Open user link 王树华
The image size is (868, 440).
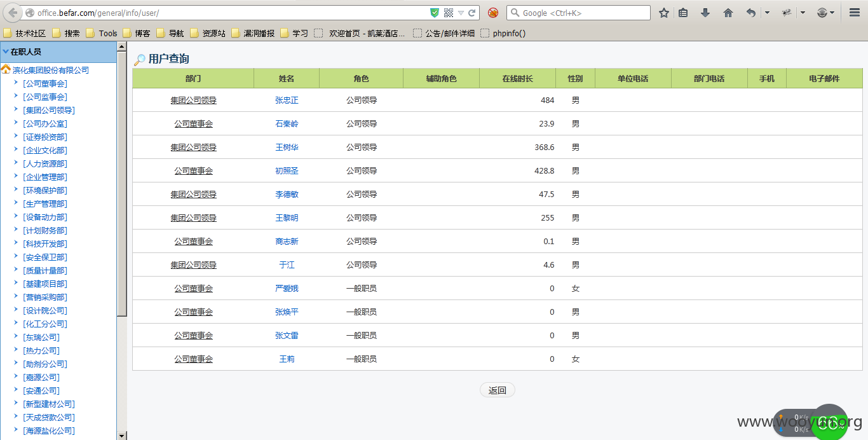tap(287, 147)
